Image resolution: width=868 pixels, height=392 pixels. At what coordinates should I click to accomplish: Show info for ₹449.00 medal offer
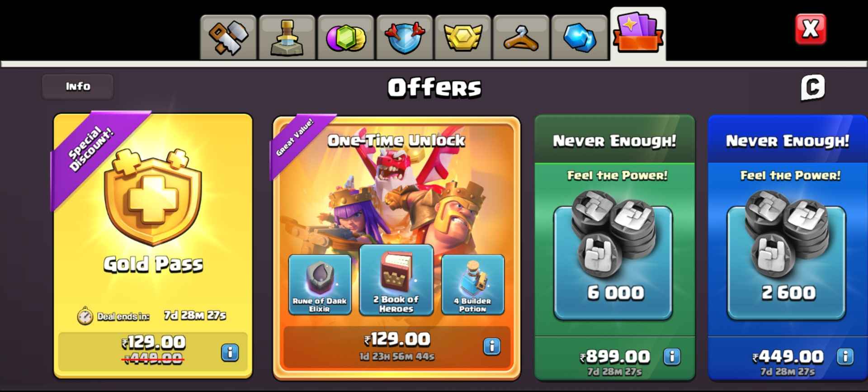click(845, 357)
